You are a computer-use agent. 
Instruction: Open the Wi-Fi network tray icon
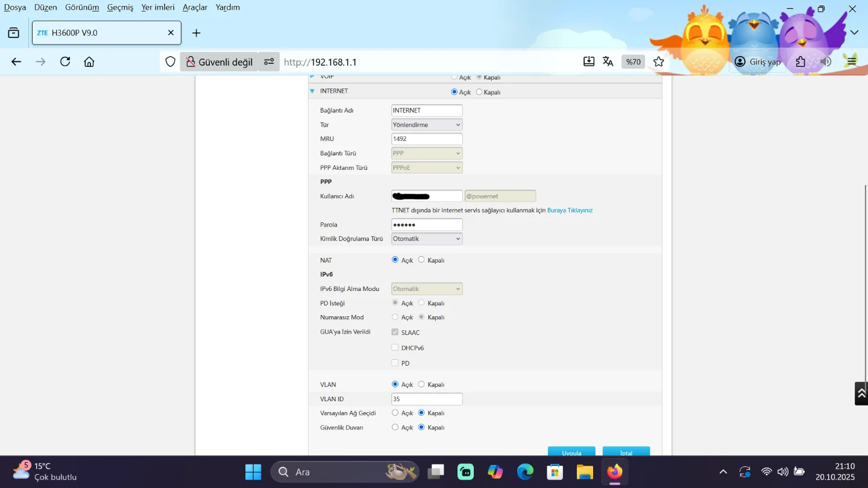click(766, 472)
